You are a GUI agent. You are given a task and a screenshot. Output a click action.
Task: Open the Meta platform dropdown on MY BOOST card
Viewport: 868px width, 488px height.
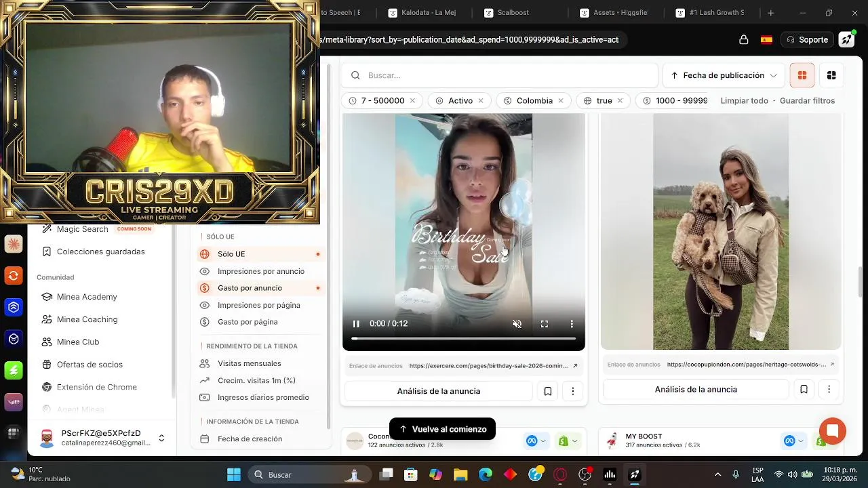[793, 441]
